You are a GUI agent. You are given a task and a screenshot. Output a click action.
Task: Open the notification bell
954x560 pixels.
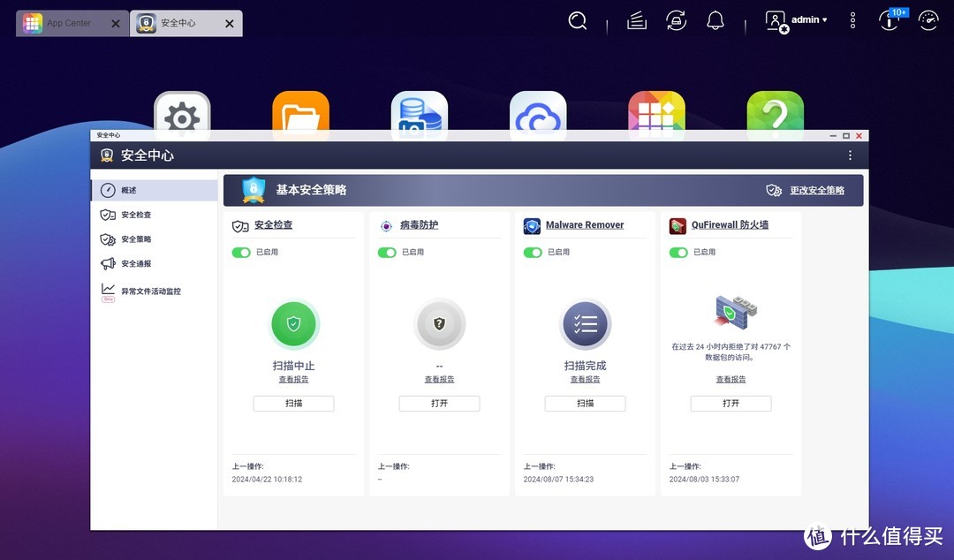pos(715,19)
